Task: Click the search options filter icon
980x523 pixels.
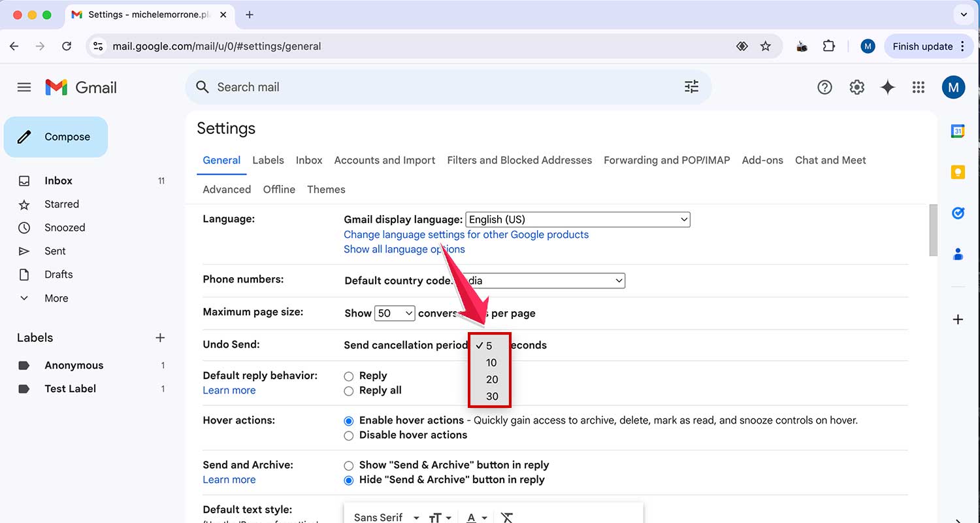Action: (691, 86)
